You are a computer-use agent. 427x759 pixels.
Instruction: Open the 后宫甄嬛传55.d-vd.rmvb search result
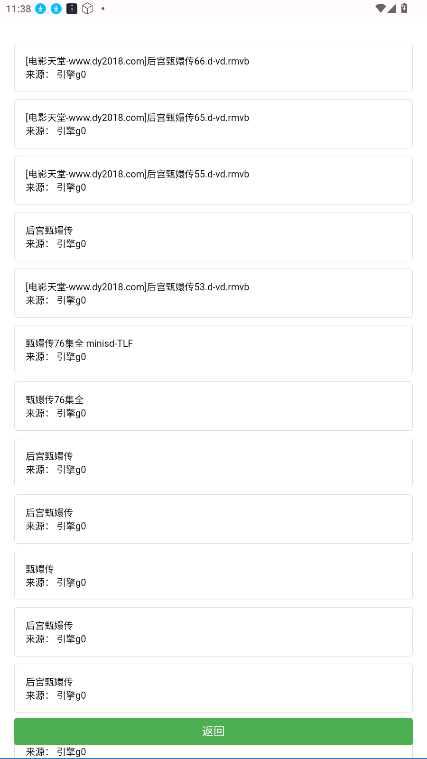(x=214, y=180)
